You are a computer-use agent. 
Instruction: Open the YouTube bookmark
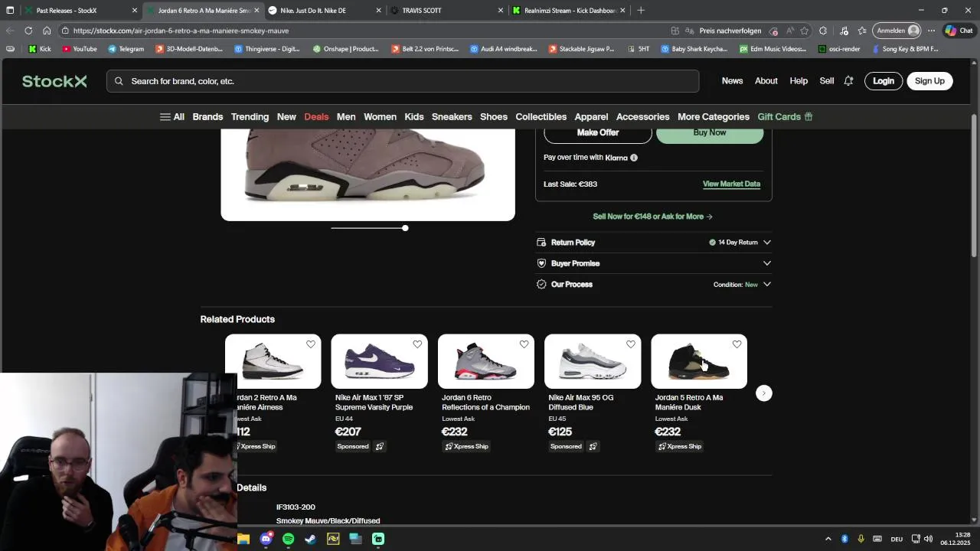[x=80, y=49]
